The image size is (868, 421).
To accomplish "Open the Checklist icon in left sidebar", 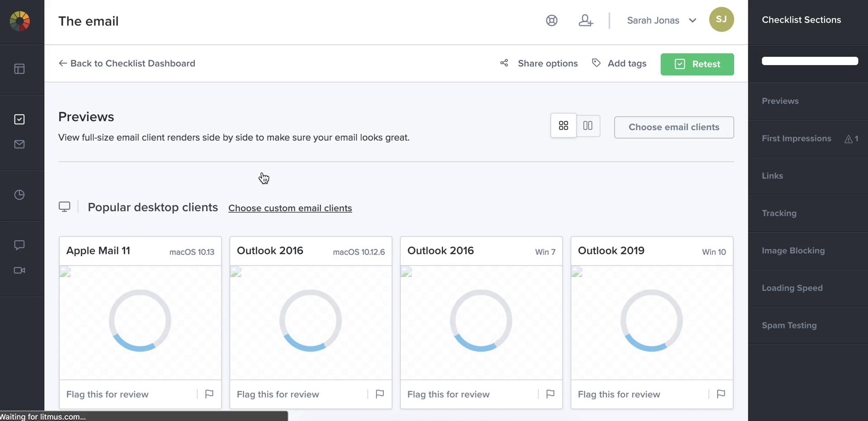I will coord(19,119).
